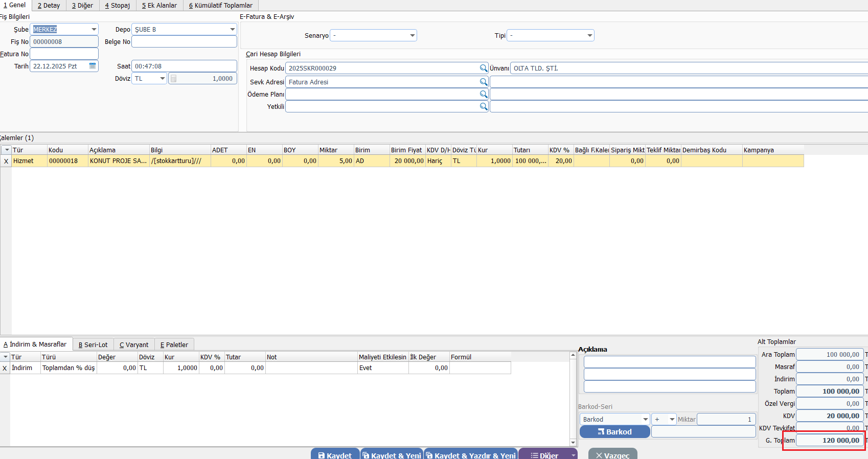Expand arrow next to Diğer button
This screenshot has width=868, height=459.
(x=573, y=455)
